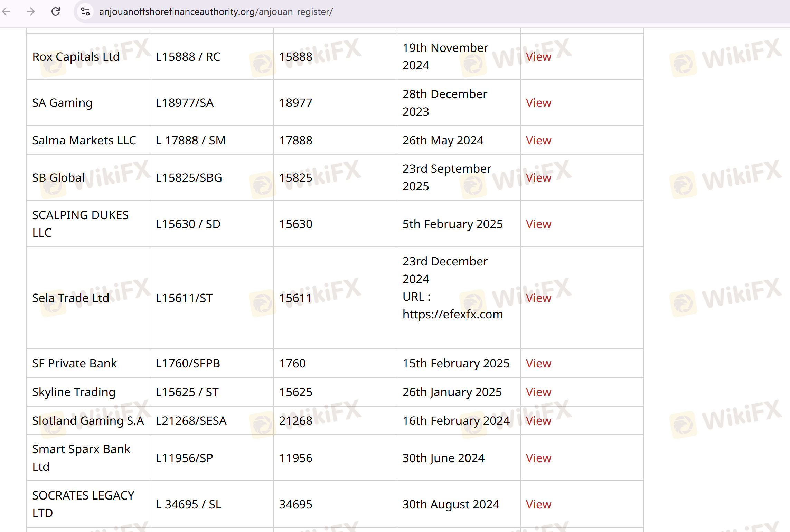Image resolution: width=790 pixels, height=532 pixels.
Task: Open the View link for SA Gaming
Action: click(538, 103)
